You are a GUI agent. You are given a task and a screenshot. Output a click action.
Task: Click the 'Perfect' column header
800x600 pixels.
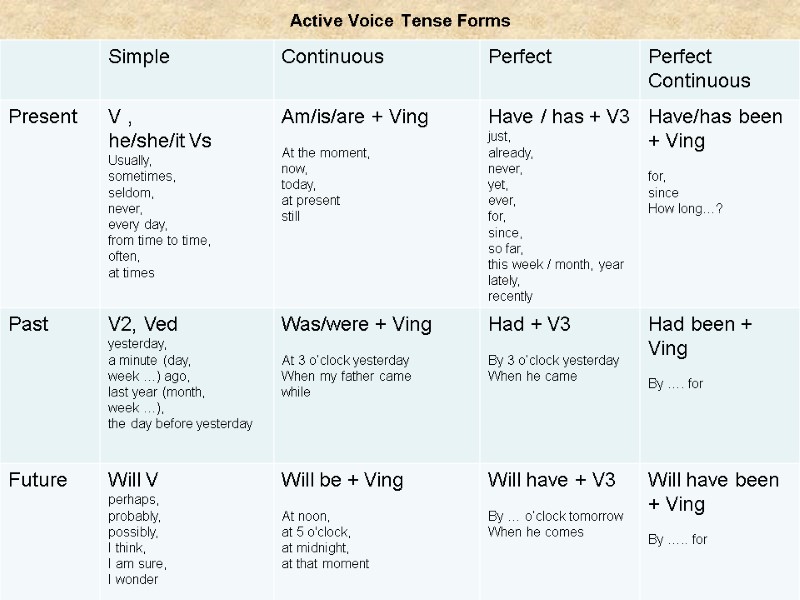pyautogui.click(x=520, y=57)
